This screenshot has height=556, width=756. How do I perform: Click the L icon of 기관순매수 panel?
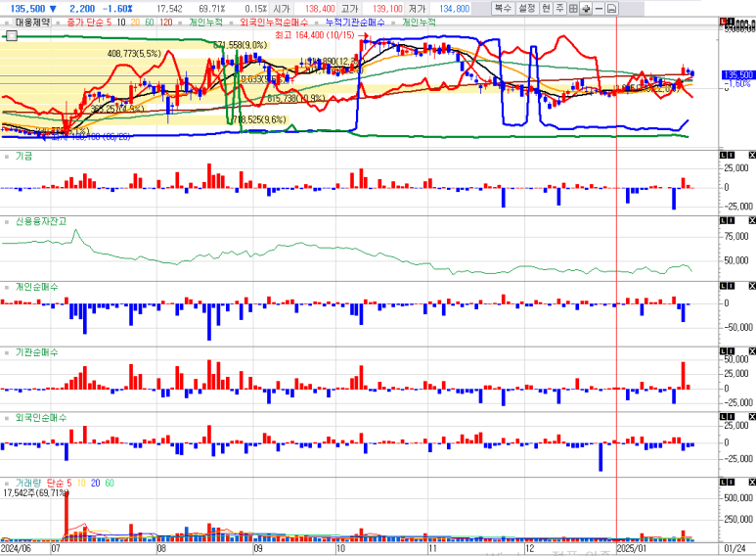724,350
